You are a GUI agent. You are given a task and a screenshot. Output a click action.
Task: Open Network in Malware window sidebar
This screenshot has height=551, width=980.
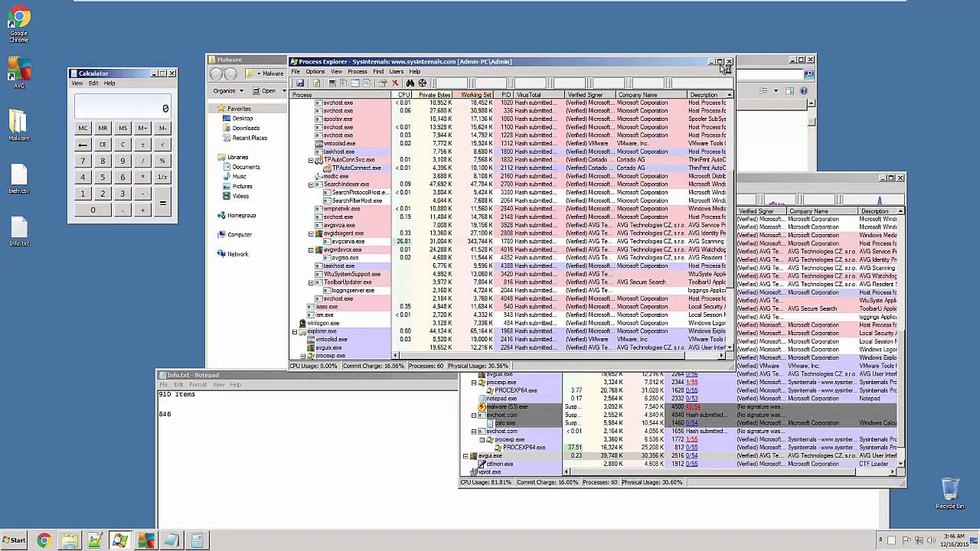pyautogui.click(x=233, y=254)
